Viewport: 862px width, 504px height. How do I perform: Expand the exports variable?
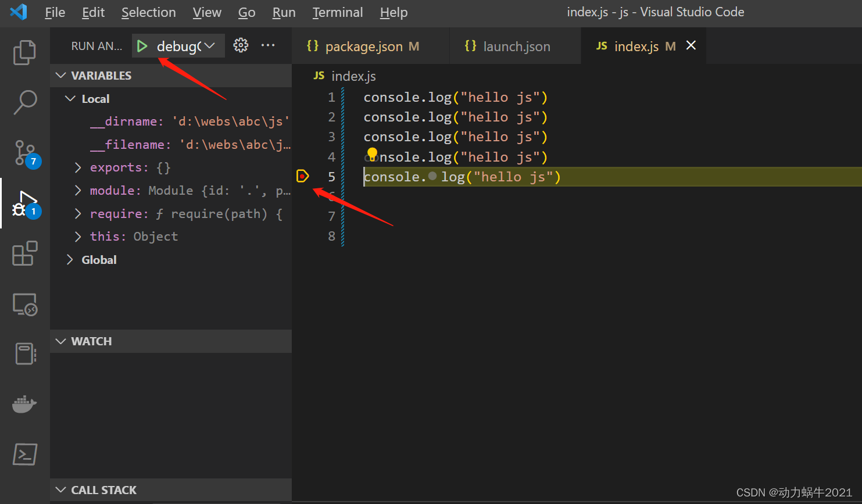[78, 167]
